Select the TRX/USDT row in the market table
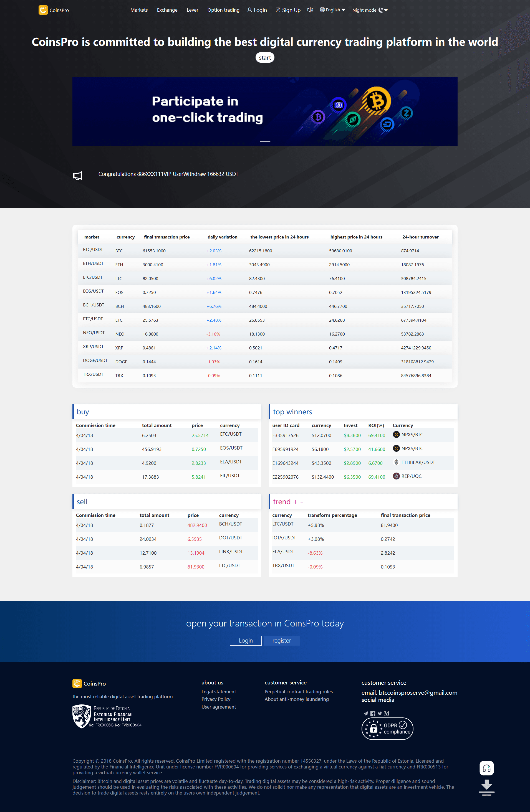 coord(265,375)
